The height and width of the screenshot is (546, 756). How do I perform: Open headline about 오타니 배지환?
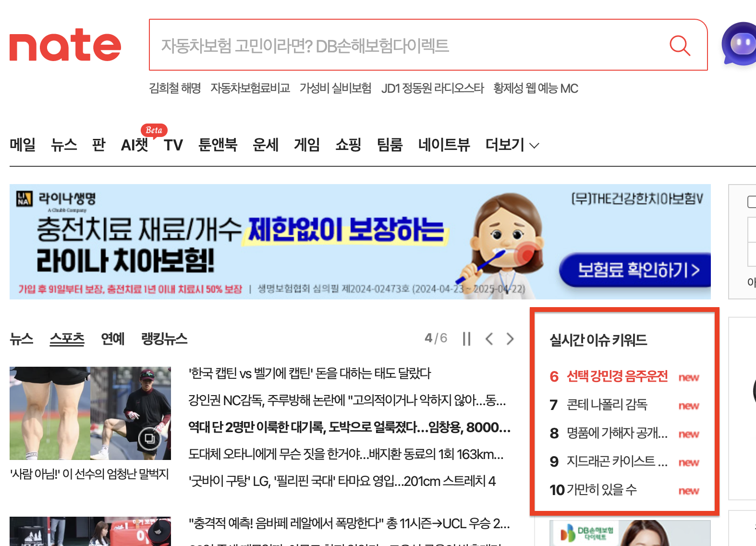pyautogui.click(x=346, y=454)
